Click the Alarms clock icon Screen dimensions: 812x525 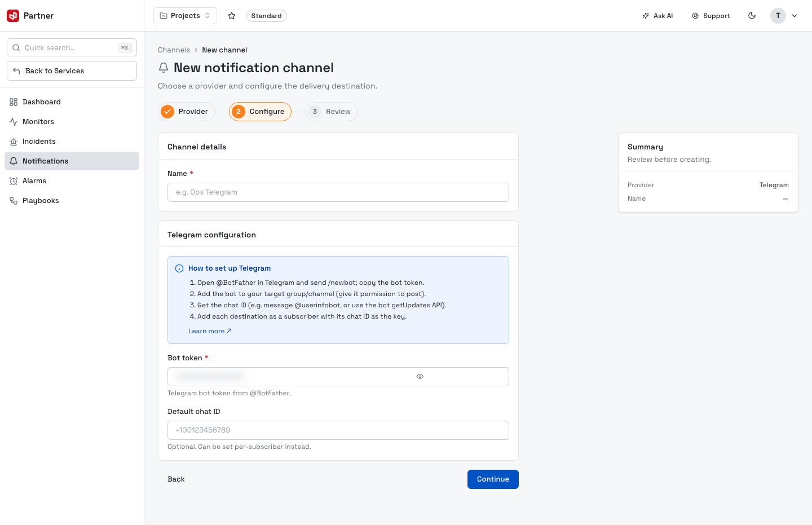click(14, 181)
